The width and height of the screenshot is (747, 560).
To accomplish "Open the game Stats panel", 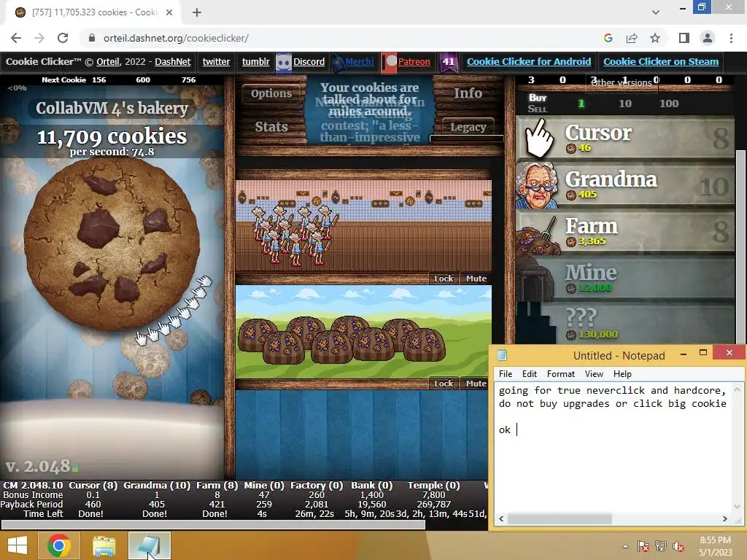I will [271, 127].
